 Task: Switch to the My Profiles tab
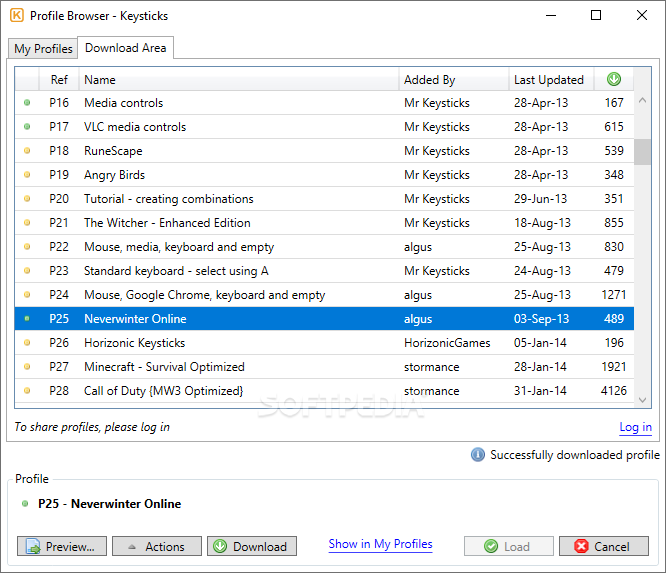click(x=43, y=48)
